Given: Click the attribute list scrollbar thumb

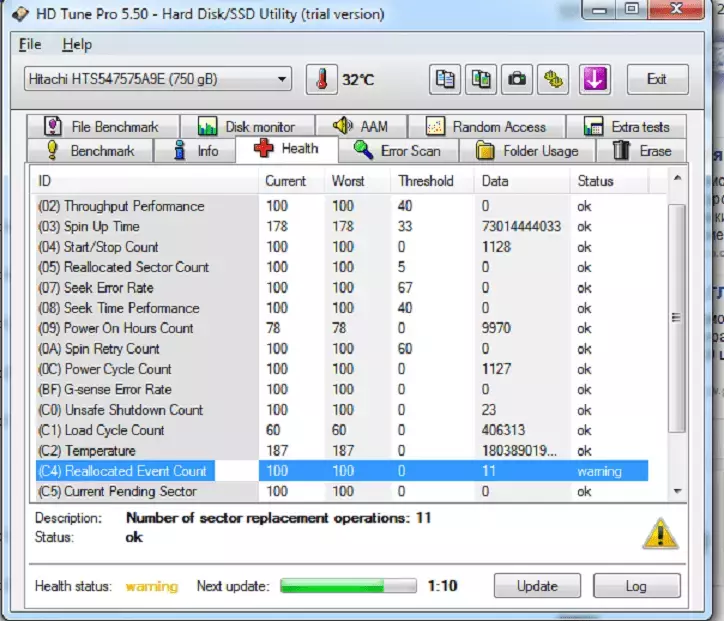Looking at the screenshot, I should point(677,318).
